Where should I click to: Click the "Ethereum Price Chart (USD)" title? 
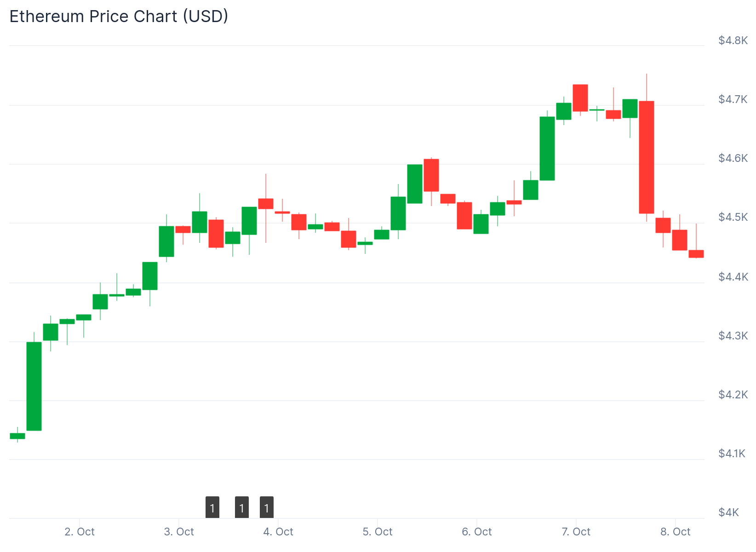click(119, 17)
